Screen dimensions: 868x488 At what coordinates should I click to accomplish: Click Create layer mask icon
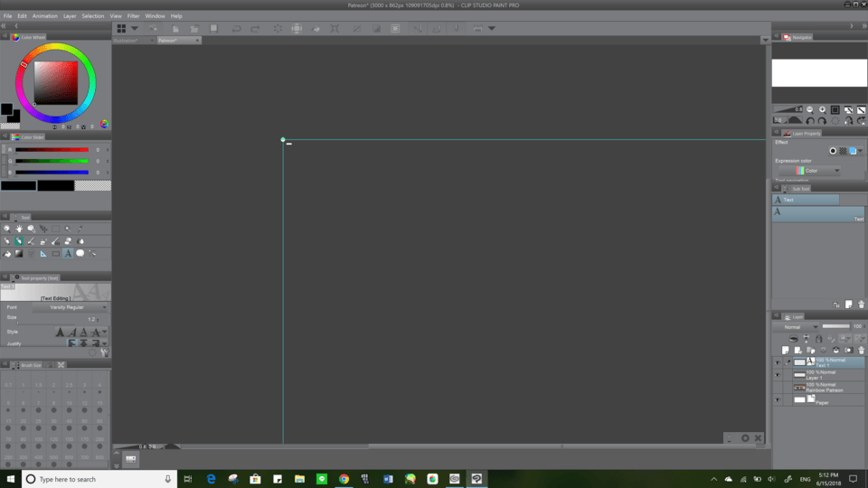click(x=849, y=351)
